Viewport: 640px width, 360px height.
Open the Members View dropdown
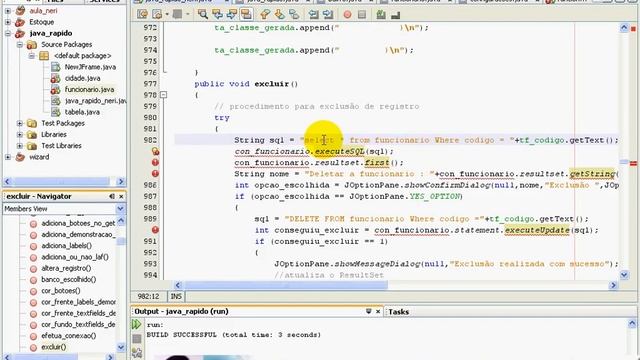[x=120, y=209]
